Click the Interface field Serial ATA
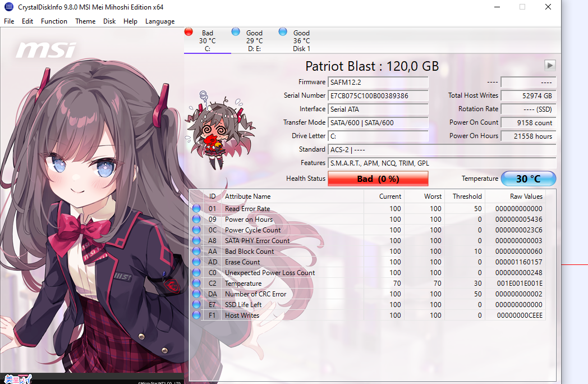Image resolution: width=588 pixels, height=384 pixels. [x=378, y=109]
